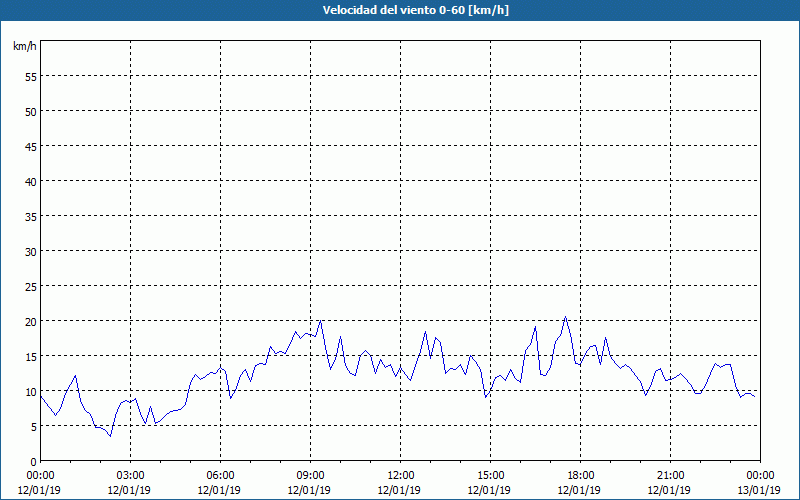Image resolution: width=800 pixels, height=500 pixels.
Task: Click the 21:00 time label
Action: 670,476
